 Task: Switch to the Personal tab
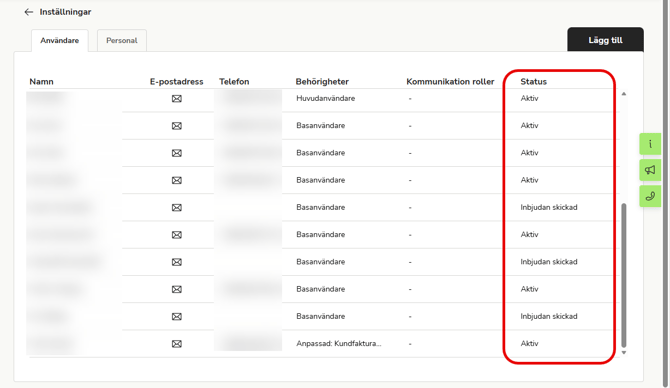point(122,41)
